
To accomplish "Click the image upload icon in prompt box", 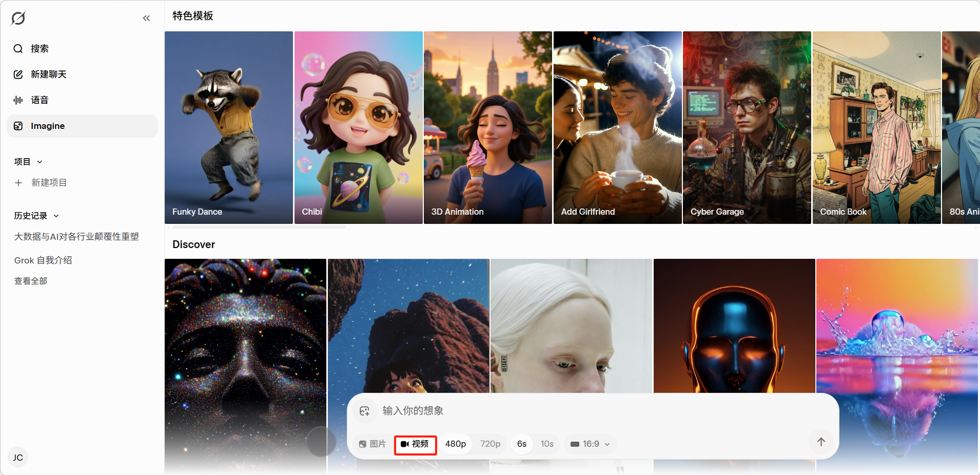I will [365, 411].
